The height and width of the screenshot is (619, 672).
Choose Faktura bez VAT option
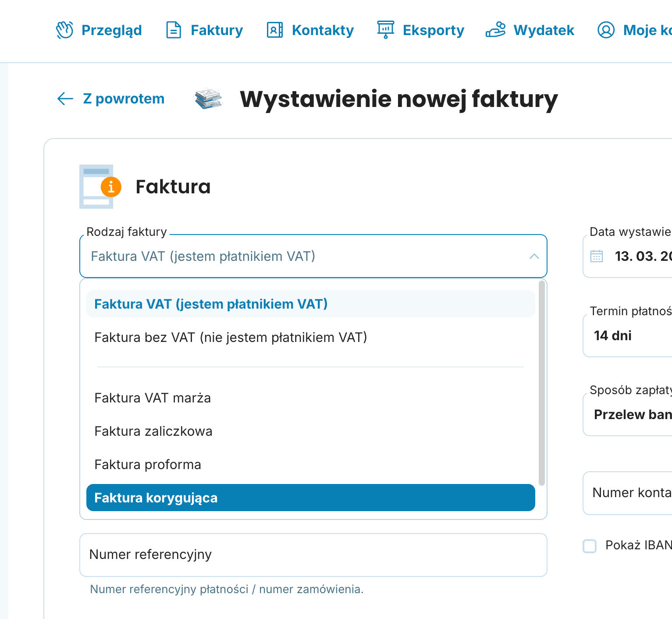coord(231,338)
